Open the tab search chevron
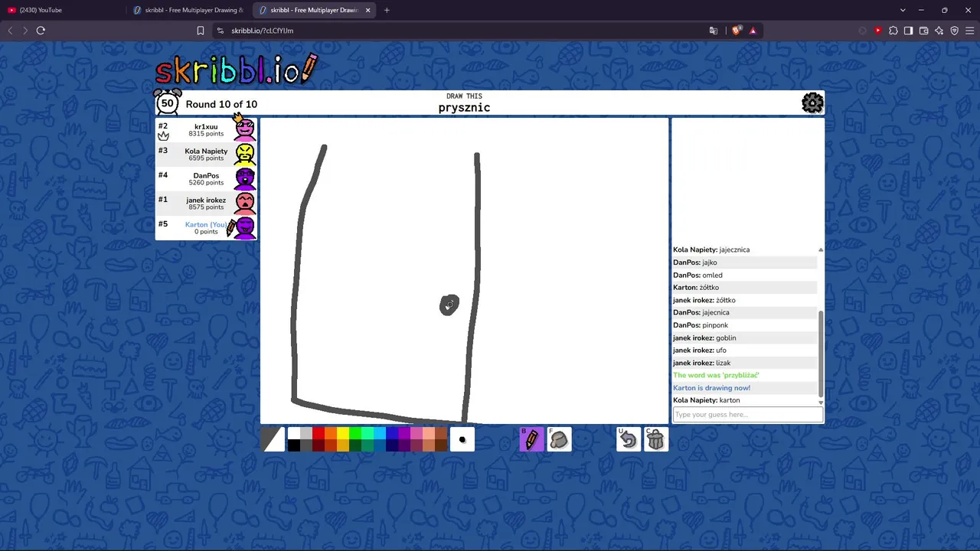This screenshot has width=980, height=551. (x=903, y=10)
